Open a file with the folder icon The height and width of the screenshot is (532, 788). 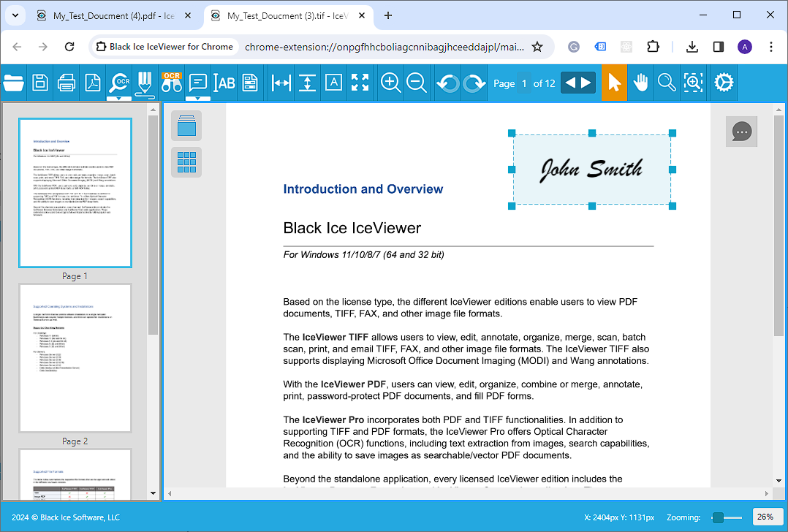point(14,83)
